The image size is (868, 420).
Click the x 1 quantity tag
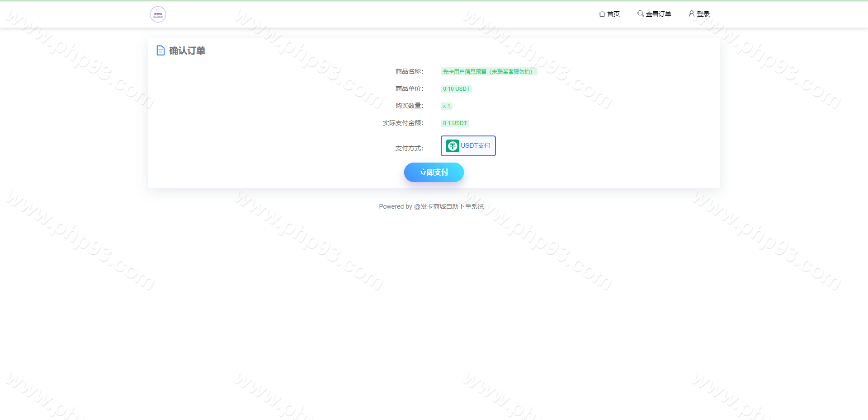(x=446, y=106)
